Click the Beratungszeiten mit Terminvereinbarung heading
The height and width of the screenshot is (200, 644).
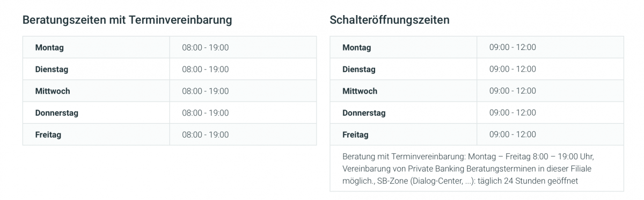127,20
